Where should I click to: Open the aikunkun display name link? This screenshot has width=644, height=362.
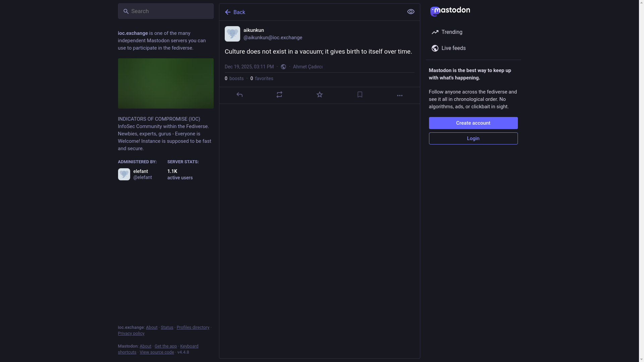click(x=254, y=30)
